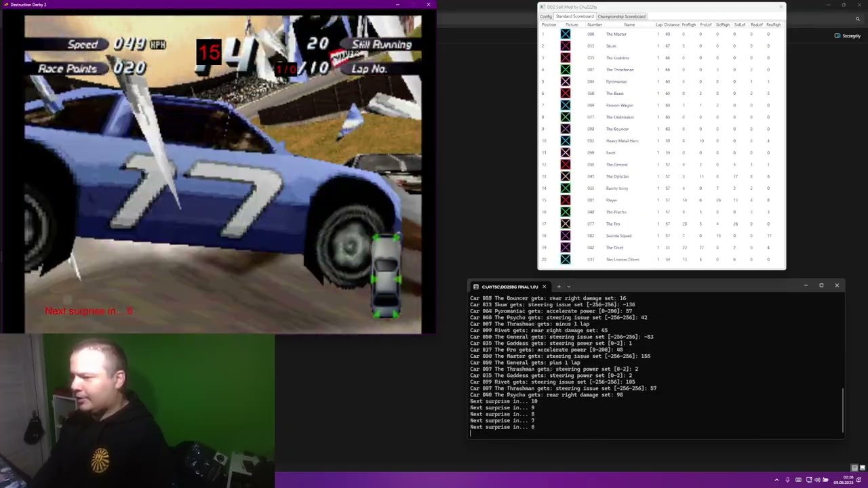This screenshot has height=488, width=868.
Task: Select the name 'The Master' in the scoreboard
Action: pyautogui.click(x=616, y=34)
